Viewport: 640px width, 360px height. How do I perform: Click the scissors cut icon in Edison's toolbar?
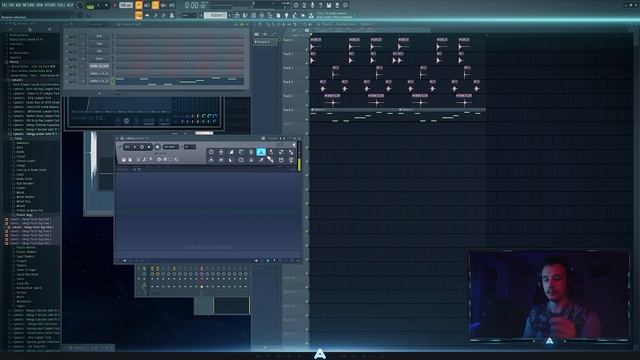click(x=138, y=160)
